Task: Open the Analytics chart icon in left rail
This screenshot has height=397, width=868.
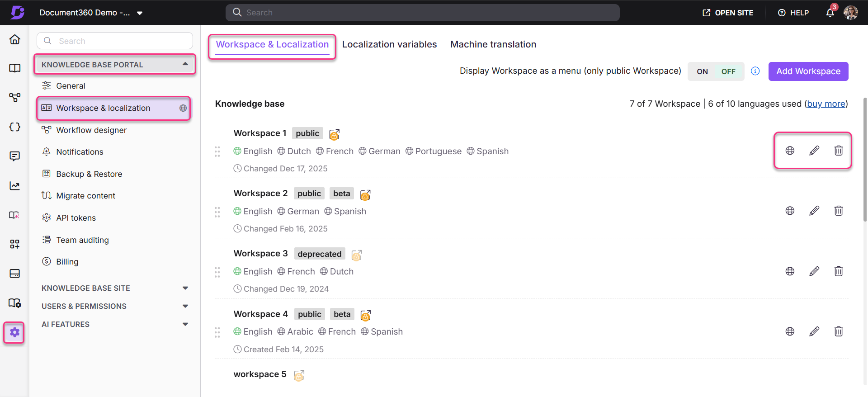Action: tap(14, 186)
